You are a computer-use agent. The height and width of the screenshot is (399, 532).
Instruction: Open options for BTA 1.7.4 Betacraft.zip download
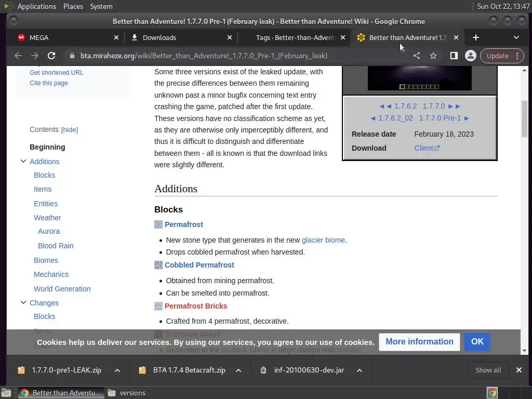238,370
